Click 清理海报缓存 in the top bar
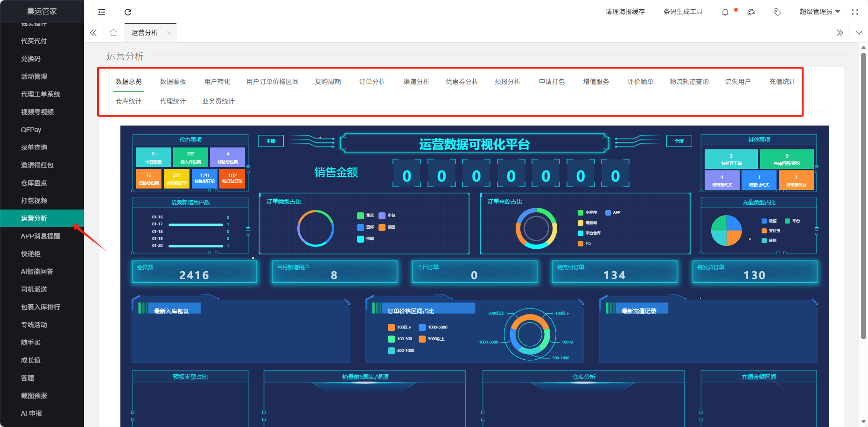Image resolution: width=868 pixels, height=427 pixels. click(625, 12)
